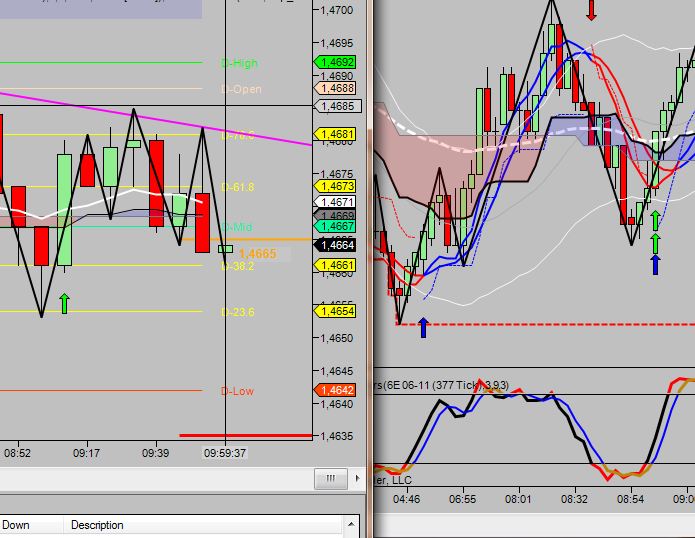Click the red dashed support line on right chart
This screenshot has height=538, width=695.
pyautogui.click(x=545, y=324)
